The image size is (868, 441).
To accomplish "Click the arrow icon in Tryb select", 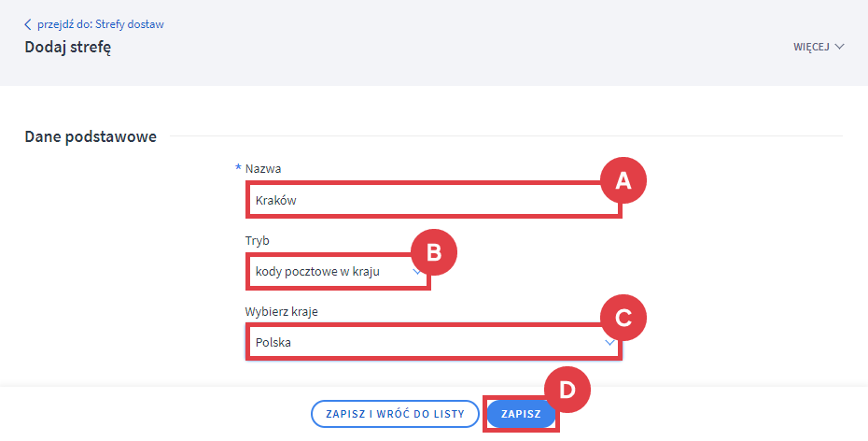I will [x=416, y=271].
